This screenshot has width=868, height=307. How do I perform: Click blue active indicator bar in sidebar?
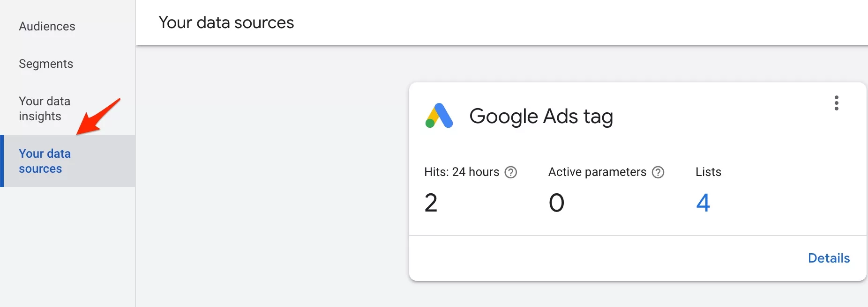click(x=2, y=161)
